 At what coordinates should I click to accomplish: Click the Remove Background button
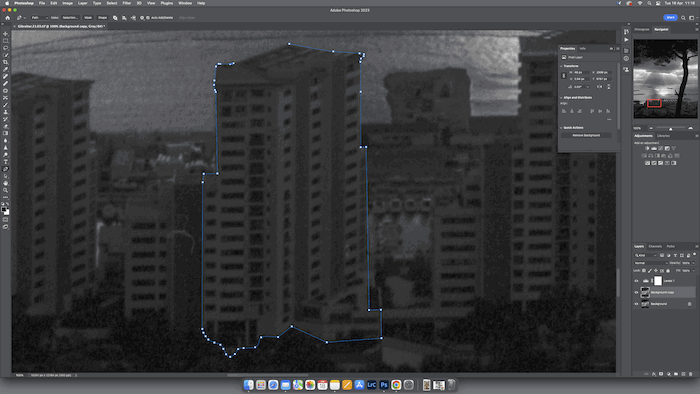586,135
